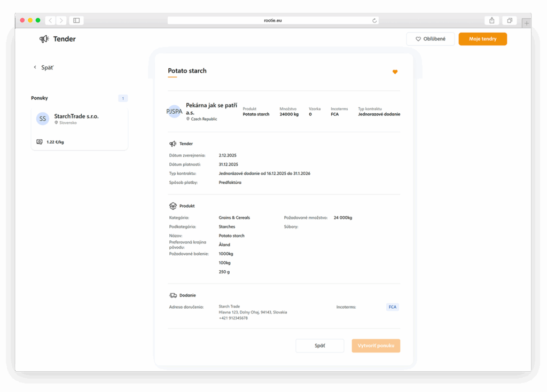The height and width of the screenshot is (392, 547).
Task: Toggle the Safari sidebar button
Action: (76, 20)
